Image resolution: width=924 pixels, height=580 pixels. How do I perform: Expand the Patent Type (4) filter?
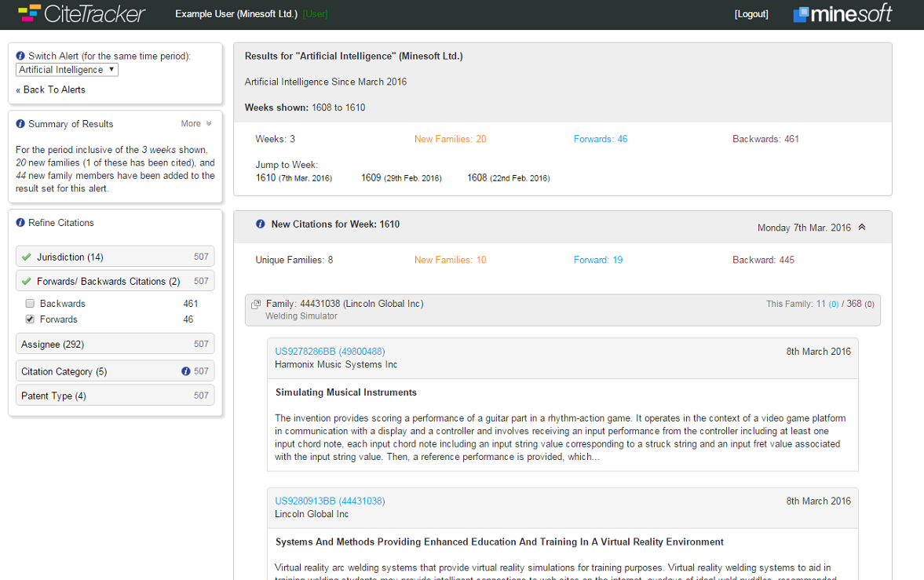tap(115, 396)
